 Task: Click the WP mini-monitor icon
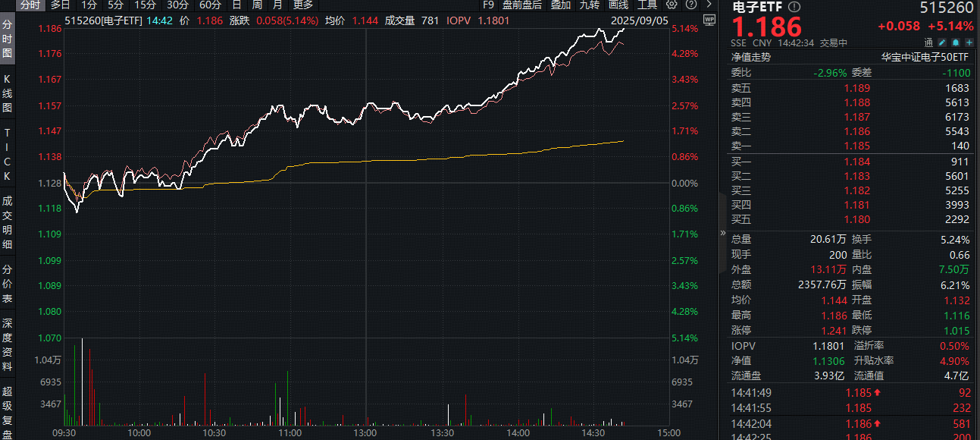(709, 20)
